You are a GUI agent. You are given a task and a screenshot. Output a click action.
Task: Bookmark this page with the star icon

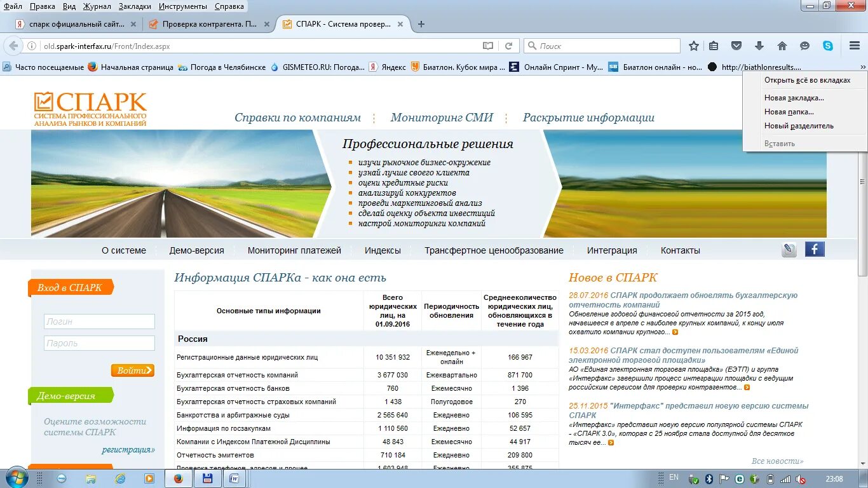click(x=694, y=46)
